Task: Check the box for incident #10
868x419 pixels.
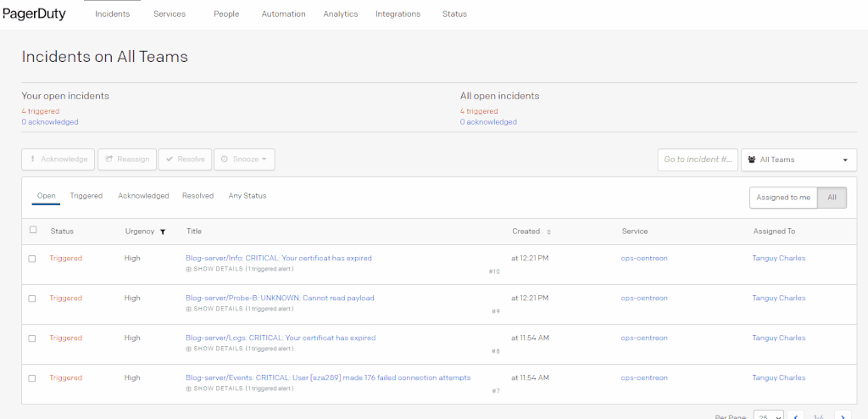Action: tap(32, 259)
